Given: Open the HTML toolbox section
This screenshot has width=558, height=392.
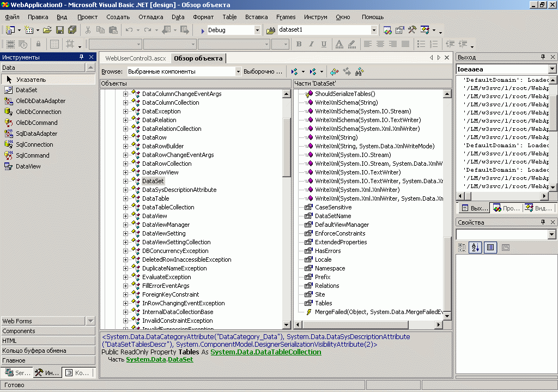Looking at the screenshot, I should (x=48, y=341).
